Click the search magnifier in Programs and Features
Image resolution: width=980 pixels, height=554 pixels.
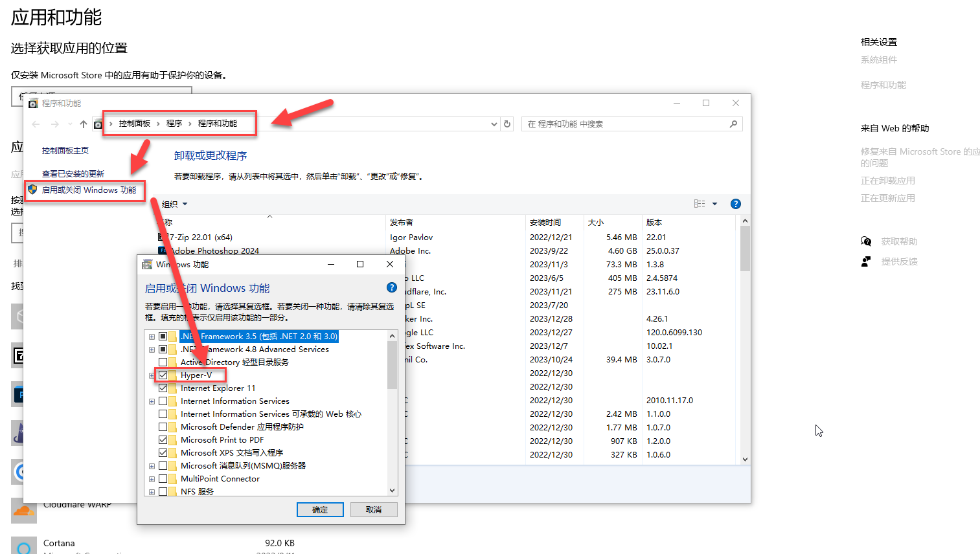733,124
